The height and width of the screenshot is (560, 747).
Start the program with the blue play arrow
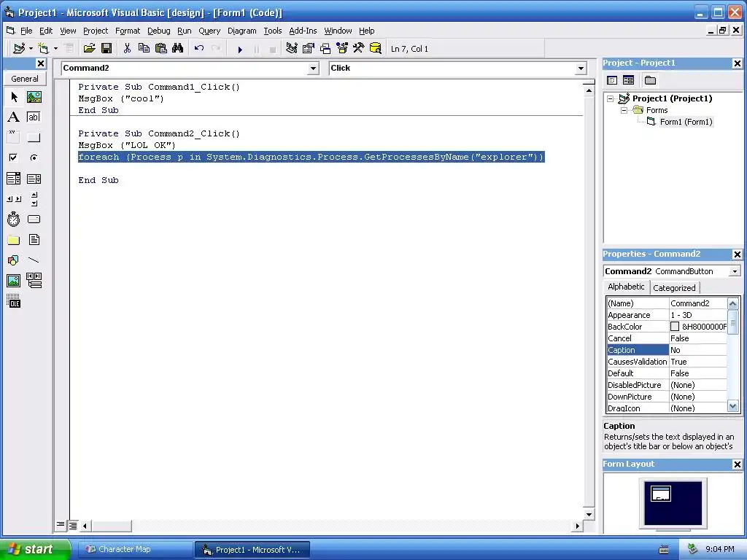[240, 49]
